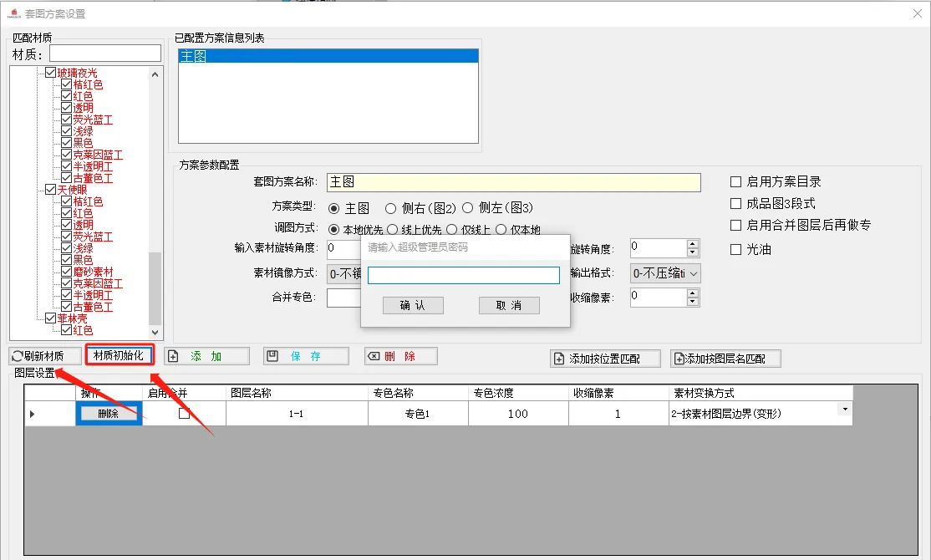Click 添加按位置匹配 button
The height and width of the screenshot is (560, 931).
point(605,359)
